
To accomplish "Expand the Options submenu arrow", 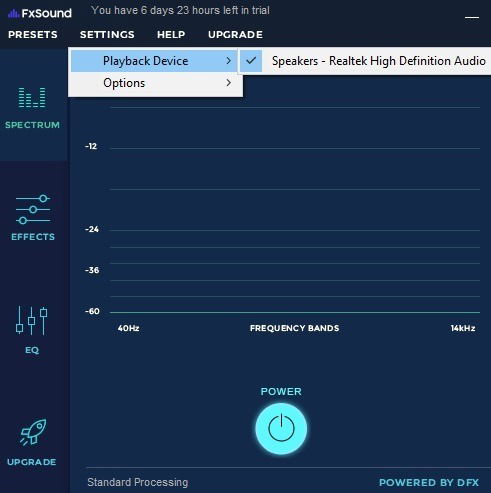I will [228, 83].
